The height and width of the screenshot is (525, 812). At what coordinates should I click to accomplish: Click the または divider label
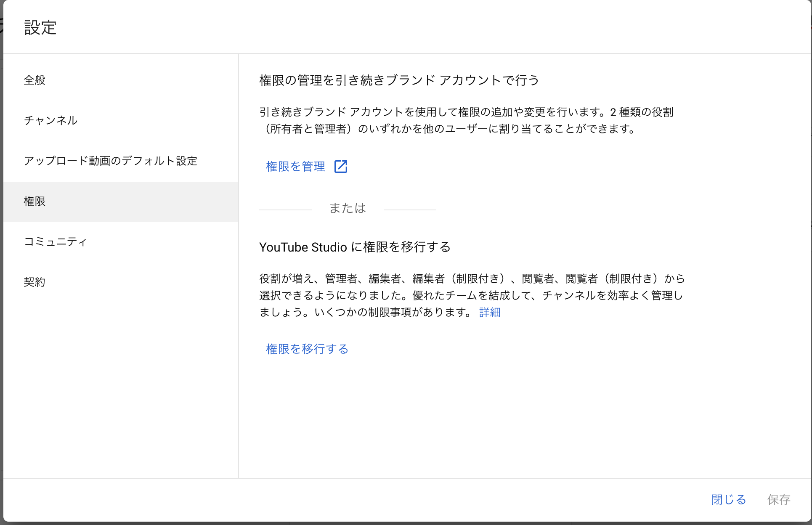point(348,208)
